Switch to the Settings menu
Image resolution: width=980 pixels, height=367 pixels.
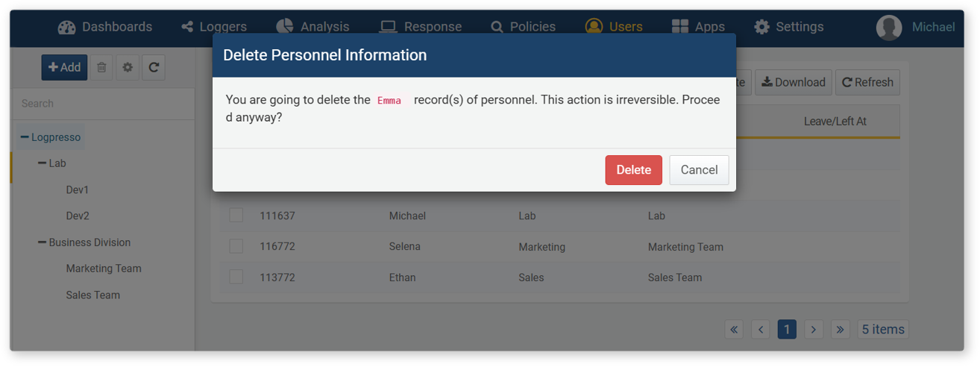point(788,27)
